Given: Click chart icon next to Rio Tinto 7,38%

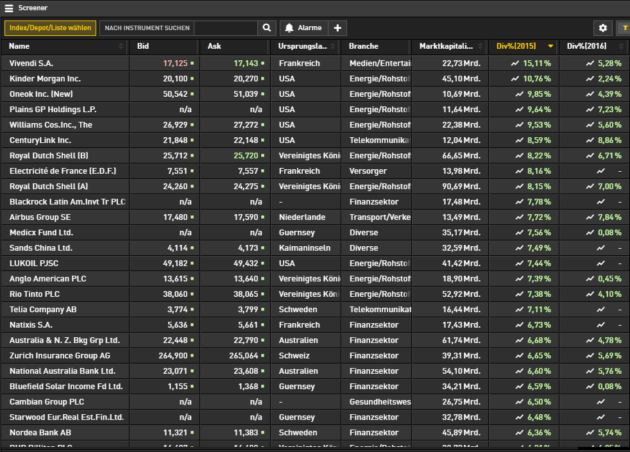Looking at the screenshot, I should coord(519,294).
